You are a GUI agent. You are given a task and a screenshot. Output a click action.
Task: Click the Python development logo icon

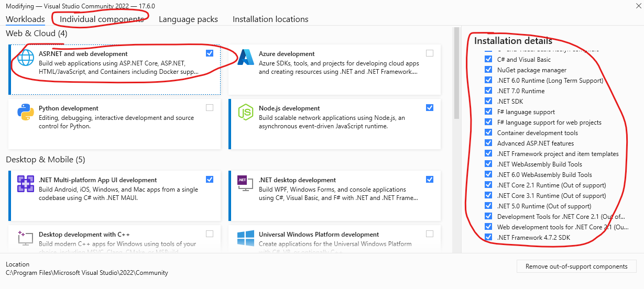[x=26, y=112]
